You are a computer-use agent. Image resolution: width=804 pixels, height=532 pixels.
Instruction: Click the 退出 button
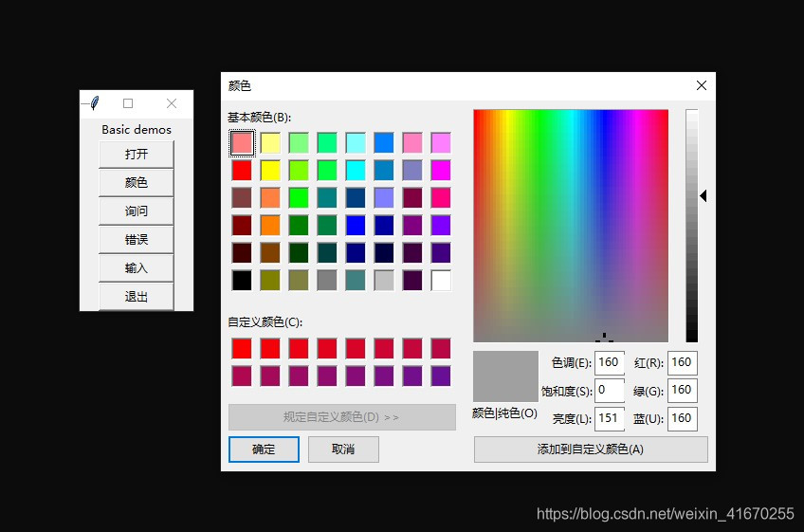(x=137, y=297)
